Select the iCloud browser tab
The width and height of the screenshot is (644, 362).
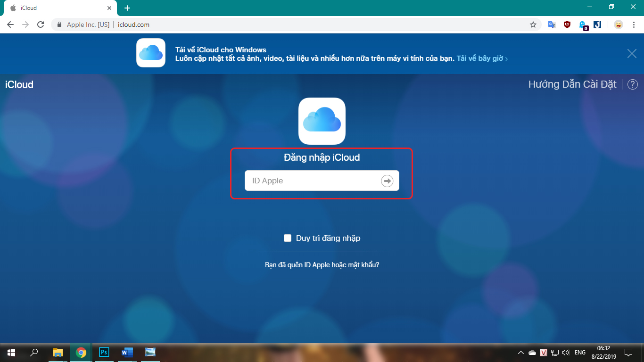[x=61, y=8]
